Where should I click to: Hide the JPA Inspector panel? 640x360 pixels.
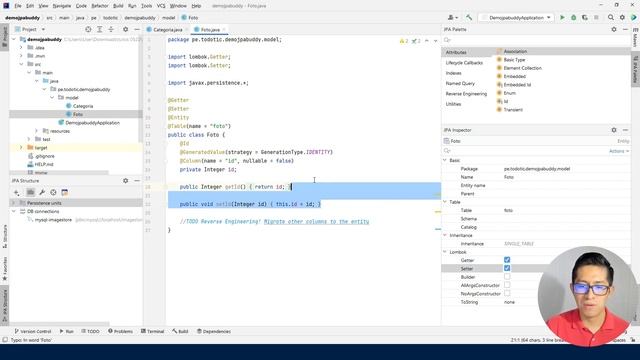625,130
